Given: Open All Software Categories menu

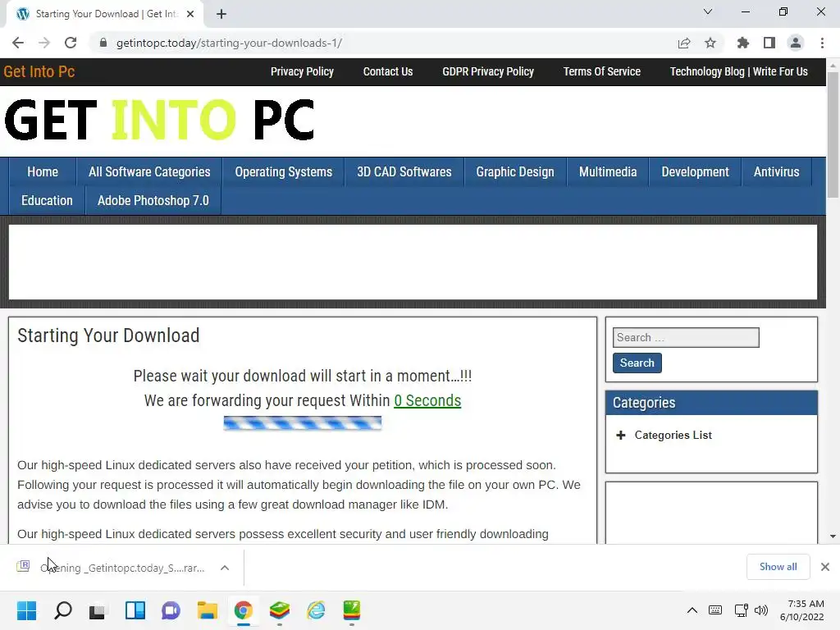Looking at the screenshot, I should (x=149, y=172).
